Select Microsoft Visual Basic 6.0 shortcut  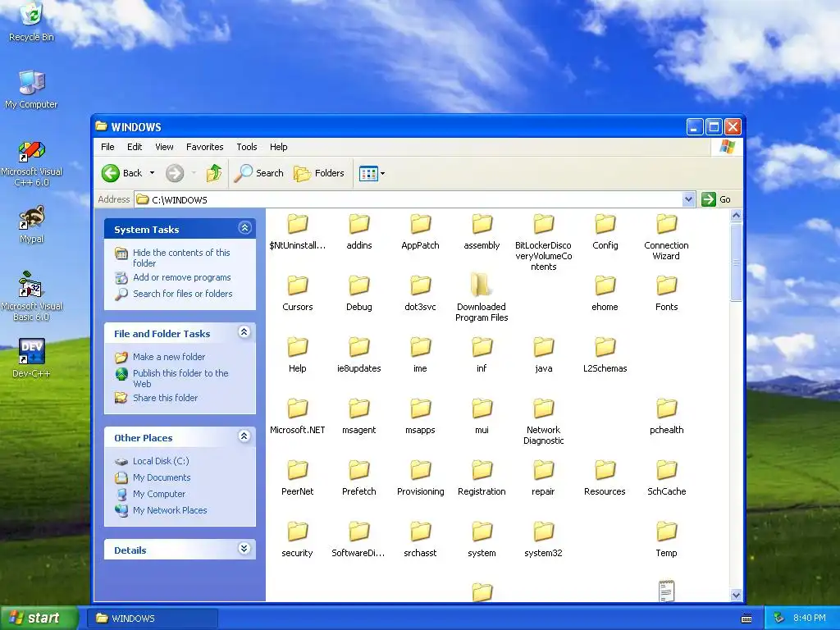pyautogui.click(x=32, y=296)
